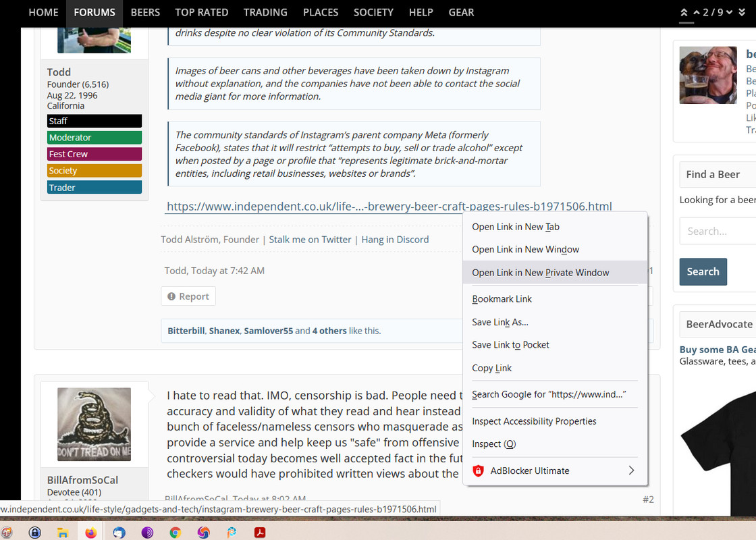Focus the Find a Beer search field
Image resolution: width=756 pixels, height=540 pixels.
click(718, 231)
